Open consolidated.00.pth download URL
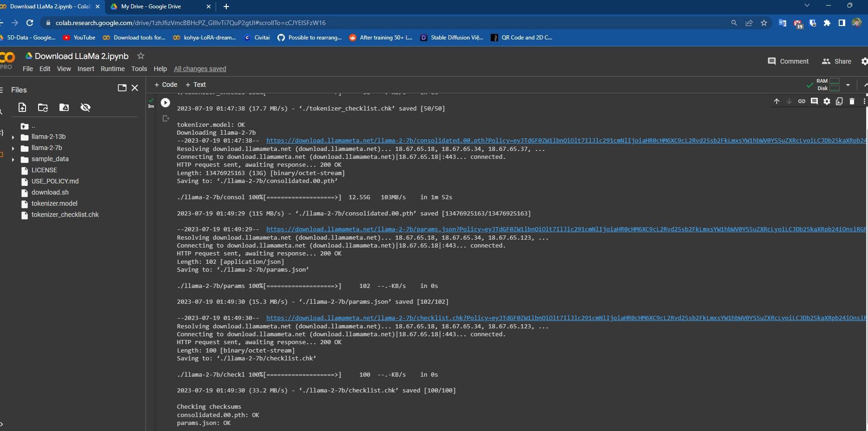The image size is (868, 431). 566,140
